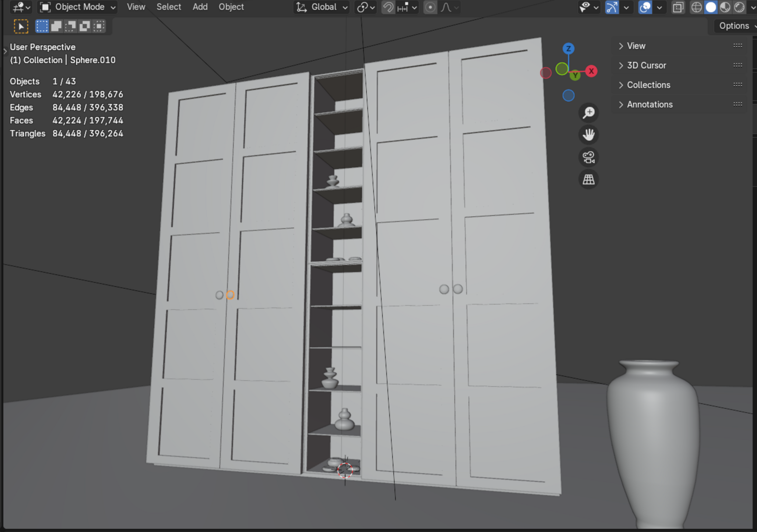Click the '(1) Collection | Sphere.010' text

pyautogui.click(x=63, y=60)
